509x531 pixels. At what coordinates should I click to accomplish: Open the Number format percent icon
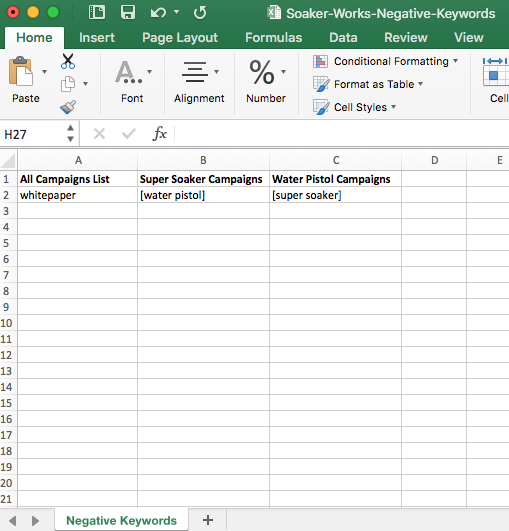(261, 72)
